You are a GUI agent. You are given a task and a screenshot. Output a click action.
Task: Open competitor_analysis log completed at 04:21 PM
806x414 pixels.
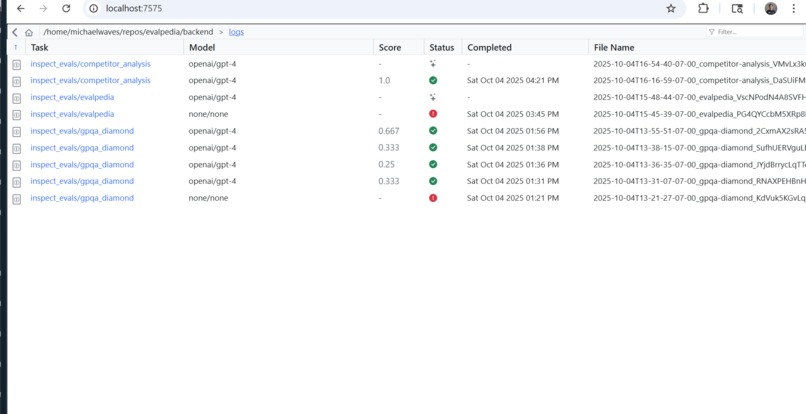(90, 80)
